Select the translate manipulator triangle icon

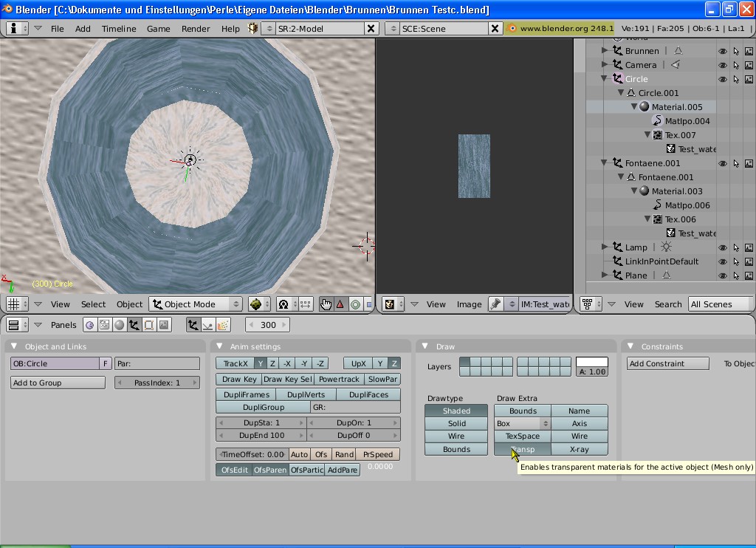(x=340, y=304)
